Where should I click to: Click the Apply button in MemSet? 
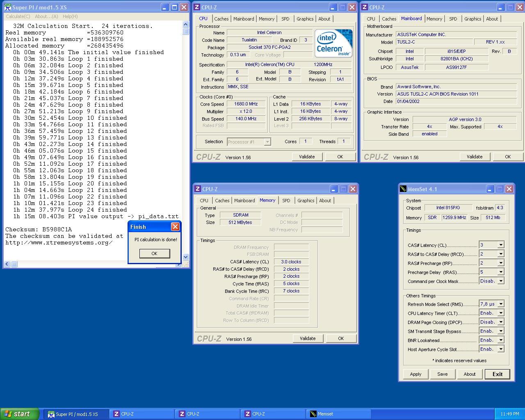pyautogui.click(x=415, y=374)
